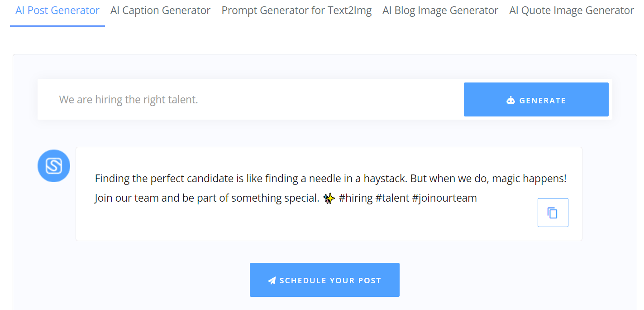This screenshot has width=644, height=310.
Task: Select Prompt Generator for Text2Img tab
Action: [296, 10]
